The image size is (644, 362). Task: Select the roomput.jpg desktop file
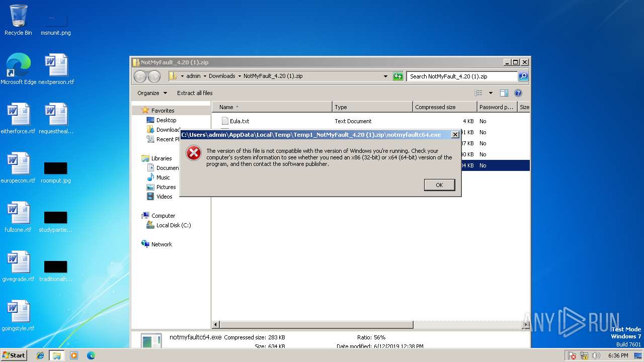point(55,171)
